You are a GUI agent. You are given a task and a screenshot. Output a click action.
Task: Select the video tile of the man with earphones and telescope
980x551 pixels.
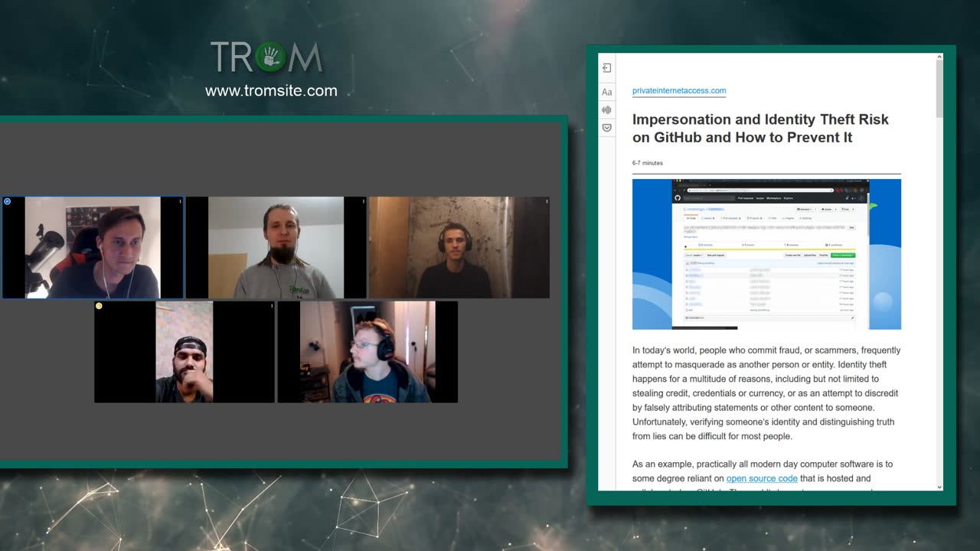pos(93,247)
